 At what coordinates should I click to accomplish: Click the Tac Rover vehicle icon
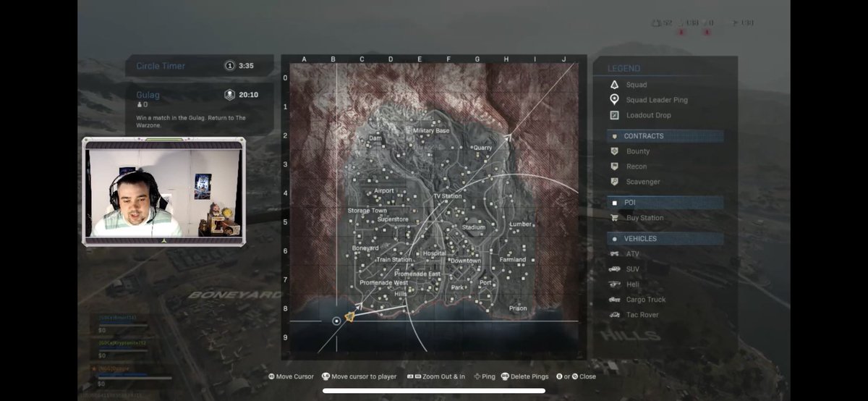click(x=615, y=315)
